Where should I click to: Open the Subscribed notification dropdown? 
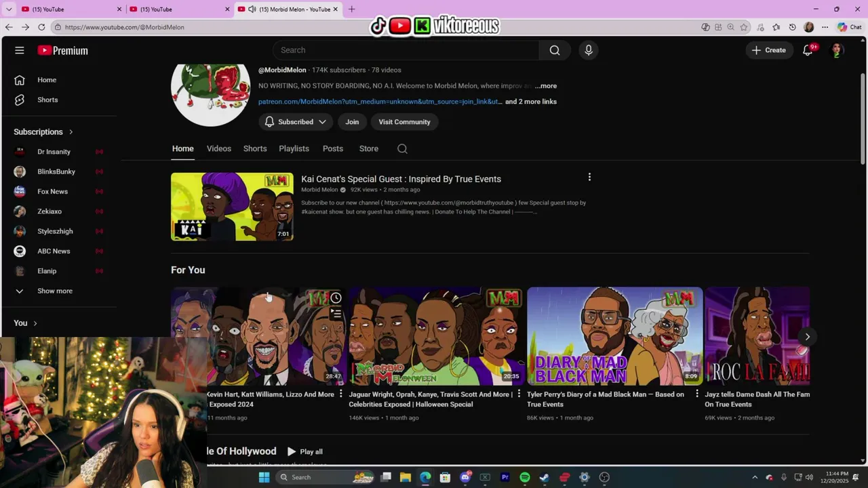(x=296, y=122)
